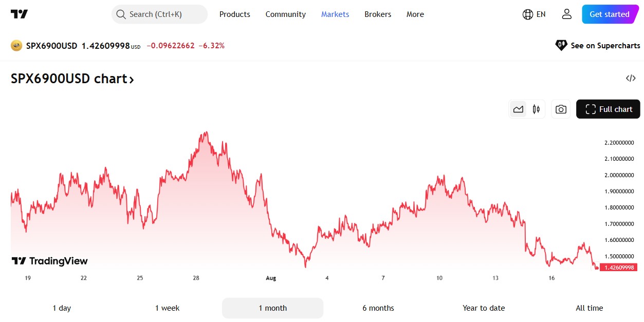This screenshot has height=322, width=644.
Task: Click the 2.00000000 price axis label
Action: [x=619, y=175]
